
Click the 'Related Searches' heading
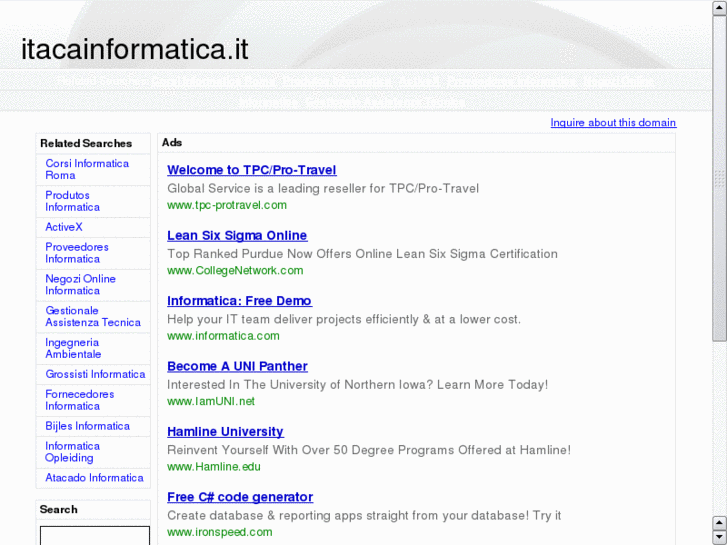(x=86, y=143)
